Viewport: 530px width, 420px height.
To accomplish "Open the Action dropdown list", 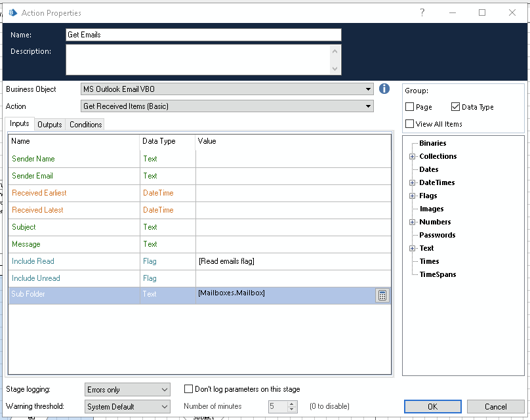I will pyautogui.click(x=369, y=106).
